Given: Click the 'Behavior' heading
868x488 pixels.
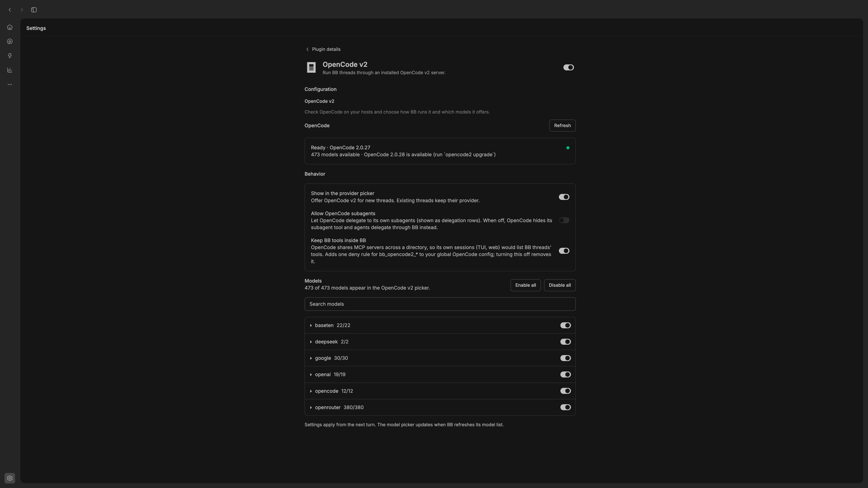Looking at the screenshot, I should pos(315,174).
